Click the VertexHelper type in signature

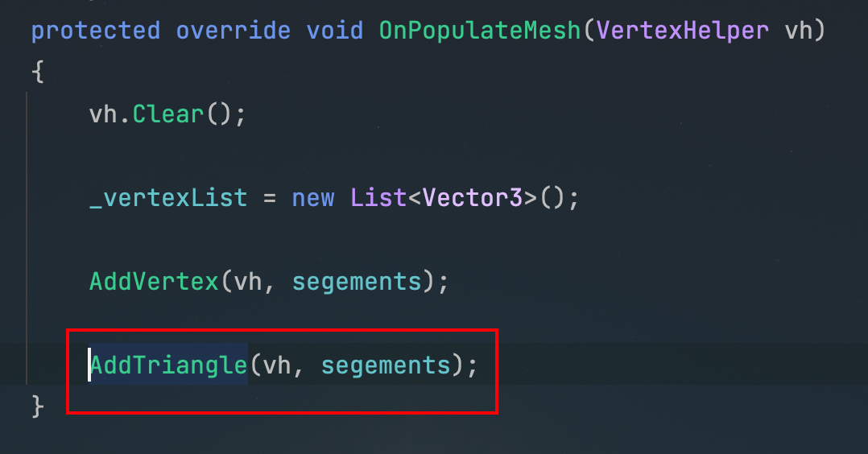point(683,31)
